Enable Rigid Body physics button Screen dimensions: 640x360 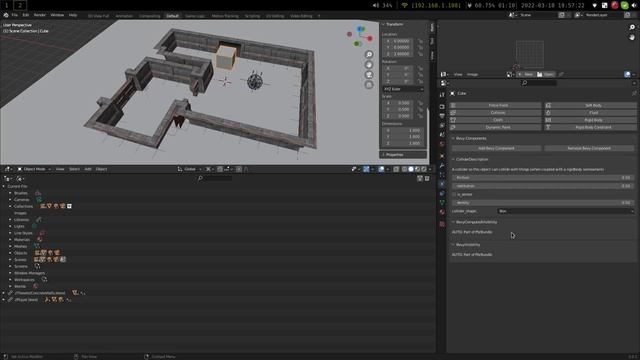pyautogui.click(x=590, y=120)
